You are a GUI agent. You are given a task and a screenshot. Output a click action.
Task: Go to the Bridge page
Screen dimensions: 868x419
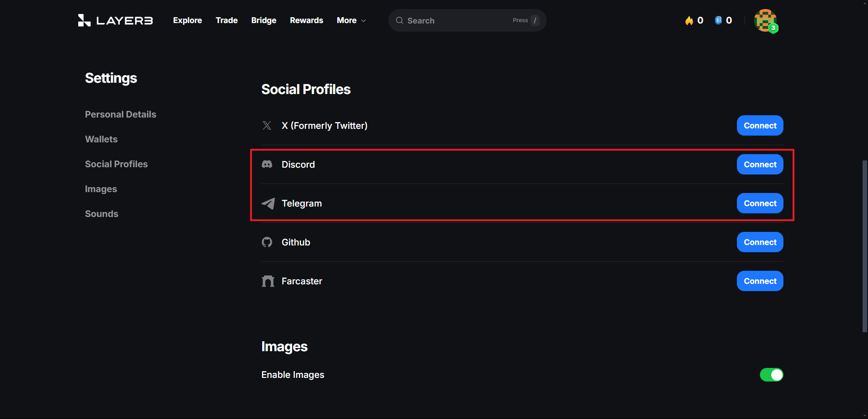264,20
